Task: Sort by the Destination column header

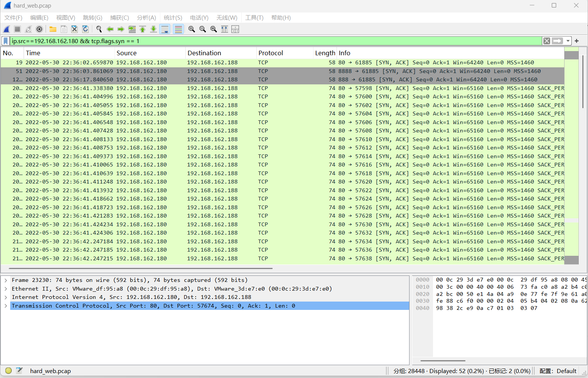Action: (x=221, y=53)
